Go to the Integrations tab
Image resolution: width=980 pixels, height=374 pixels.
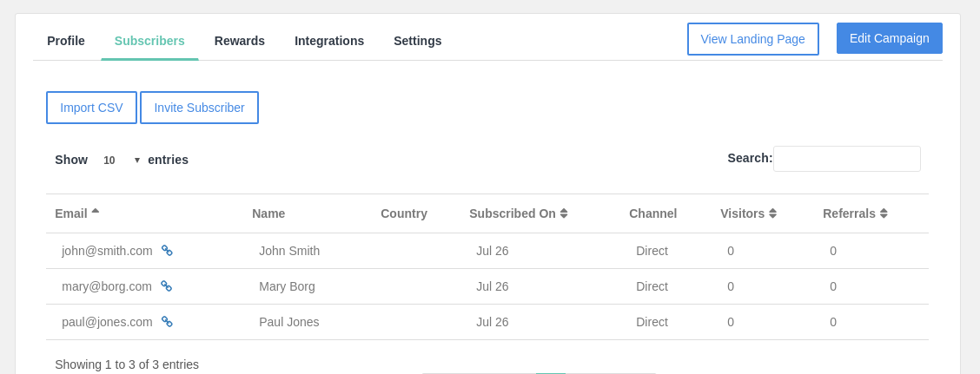click(x=329, y=41)
